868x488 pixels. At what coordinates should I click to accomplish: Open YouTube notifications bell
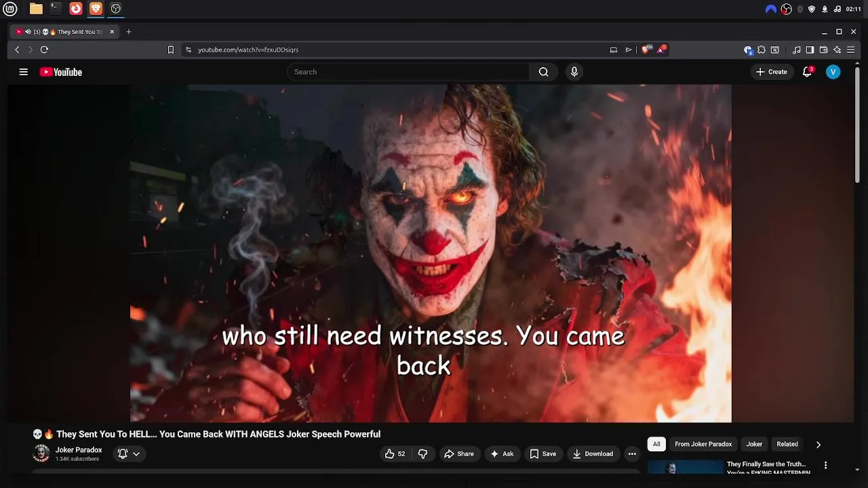pyautogui.click(x=807, y=72)
